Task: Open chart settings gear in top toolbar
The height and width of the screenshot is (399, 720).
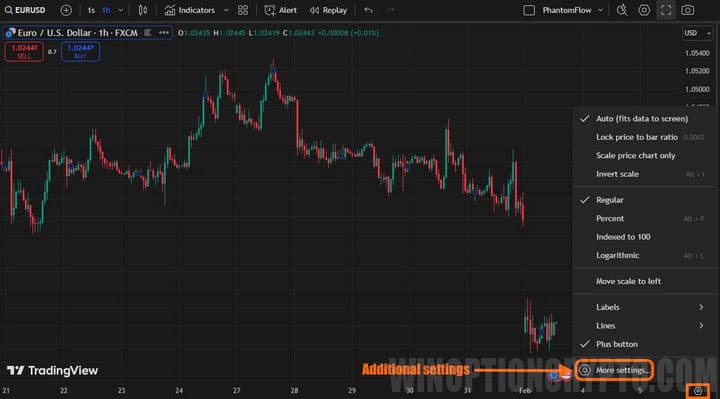Action: (x=644, y=10)
